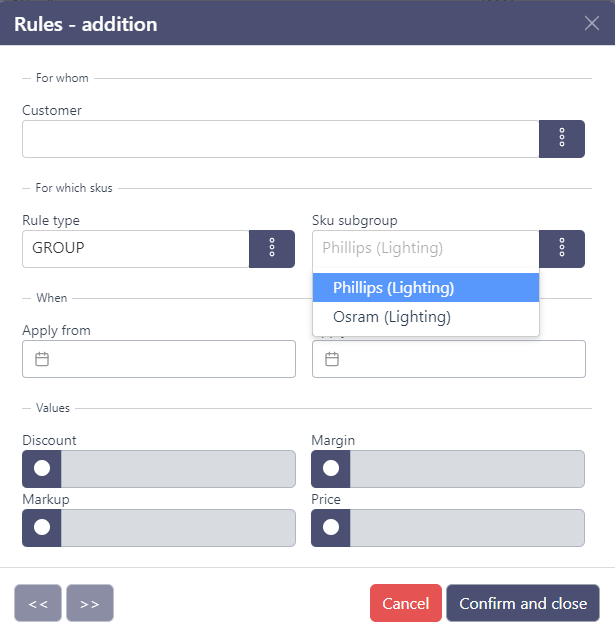The height and width of the screenshot is (633, 615).
Task: Click the Customer input field
Action: pyautogui.click(x=280, y=139)
